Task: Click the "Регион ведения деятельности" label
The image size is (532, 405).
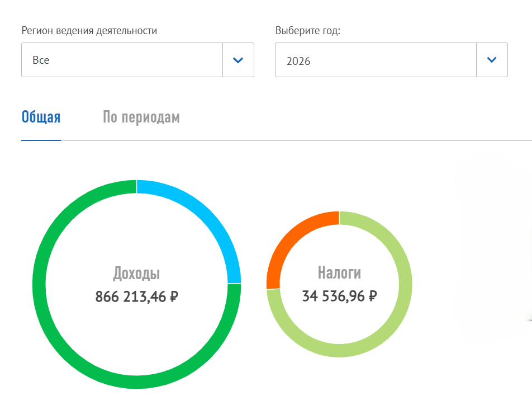Action: [89, 31]
